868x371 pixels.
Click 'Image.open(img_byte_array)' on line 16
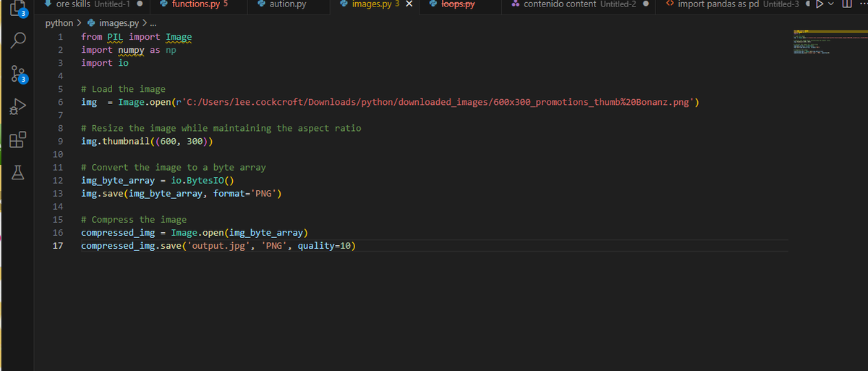[x=239, y=233]
